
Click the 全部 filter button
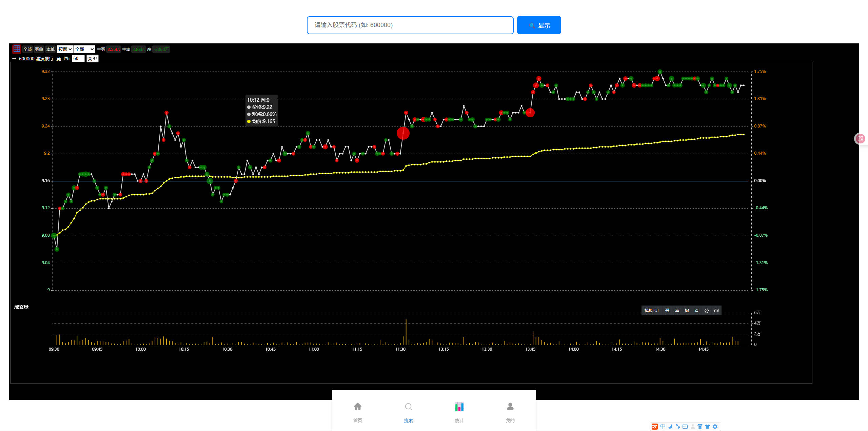pos(27,50)
